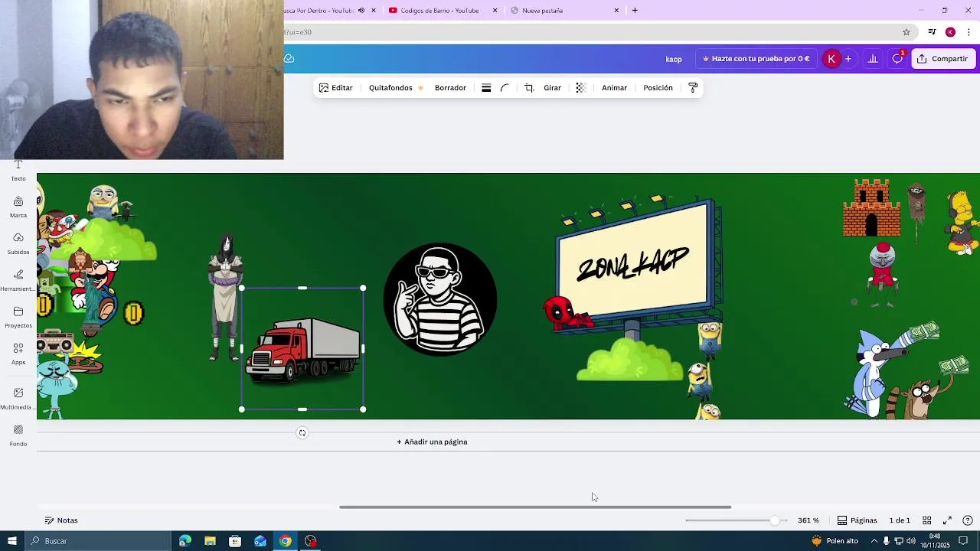Switch to Codigos de Barrio YouTube tab
Image resolution: width=980 pixels, height=551 pixels.
(x=439, y=11)
